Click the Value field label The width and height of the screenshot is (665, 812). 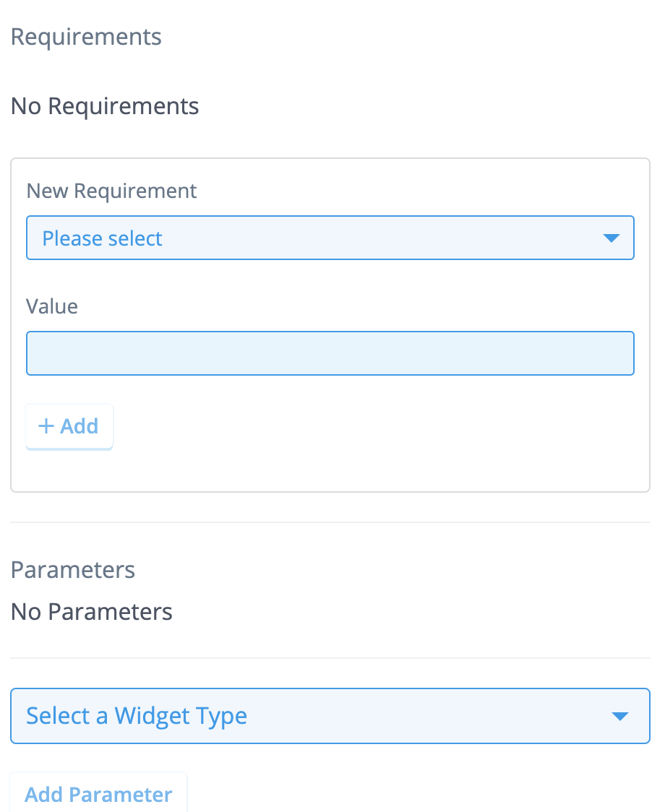click(51, 306)
